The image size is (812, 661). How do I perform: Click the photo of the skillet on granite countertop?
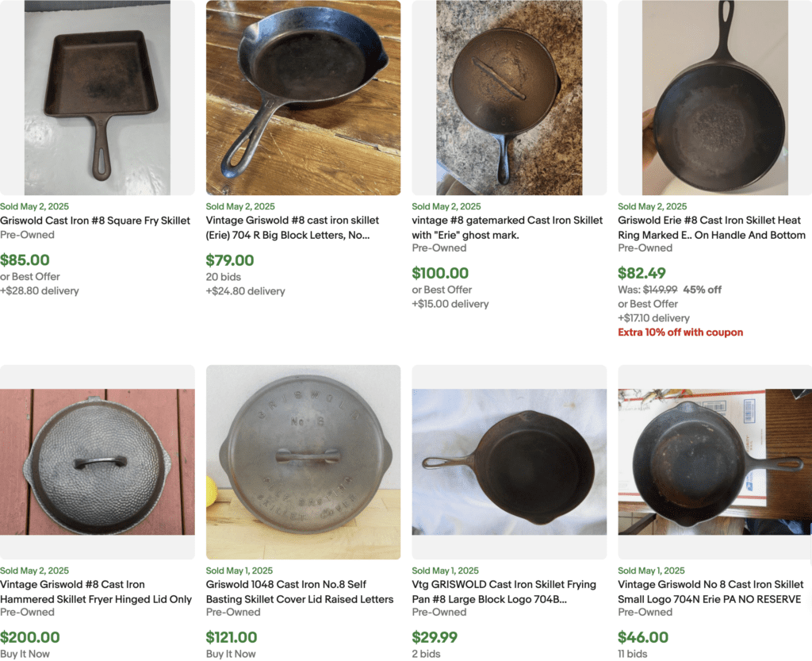[x=507, y=98]
